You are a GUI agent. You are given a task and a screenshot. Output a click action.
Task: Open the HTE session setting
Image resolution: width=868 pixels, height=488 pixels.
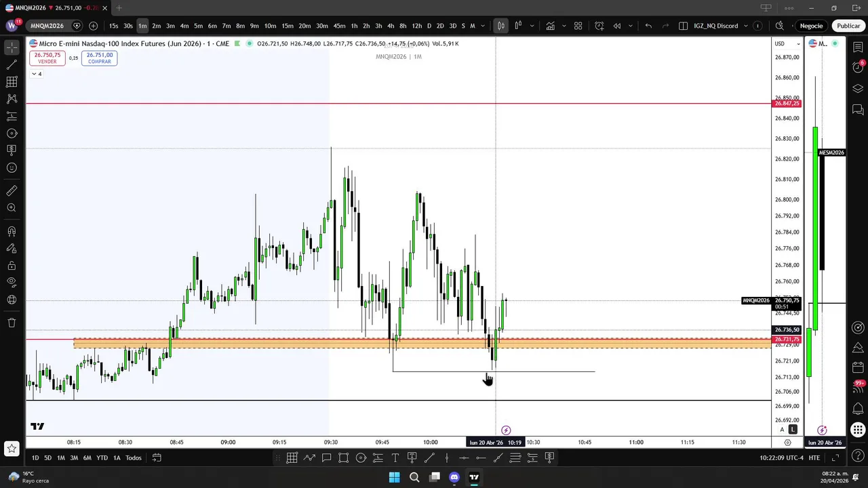pyautogui.click(x=814, y=457)
